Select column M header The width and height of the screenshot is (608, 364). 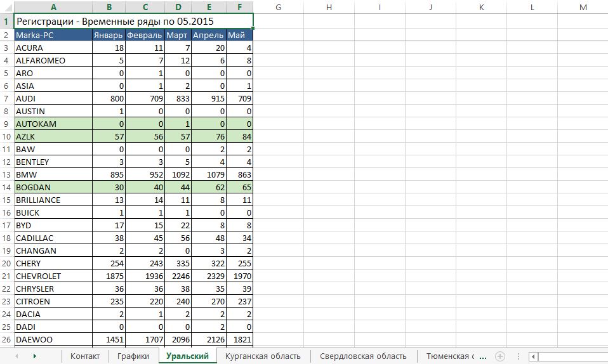[583, 7]
